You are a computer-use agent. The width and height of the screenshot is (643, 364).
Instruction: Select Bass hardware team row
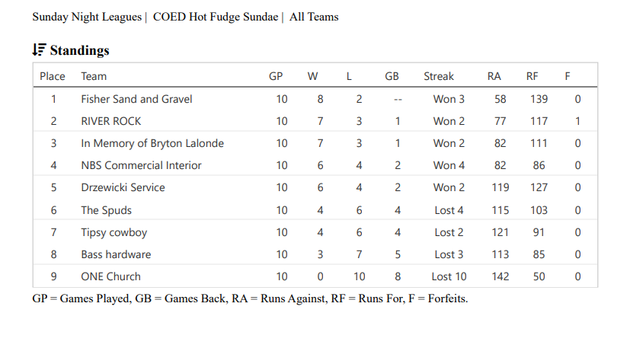[116, 254]
